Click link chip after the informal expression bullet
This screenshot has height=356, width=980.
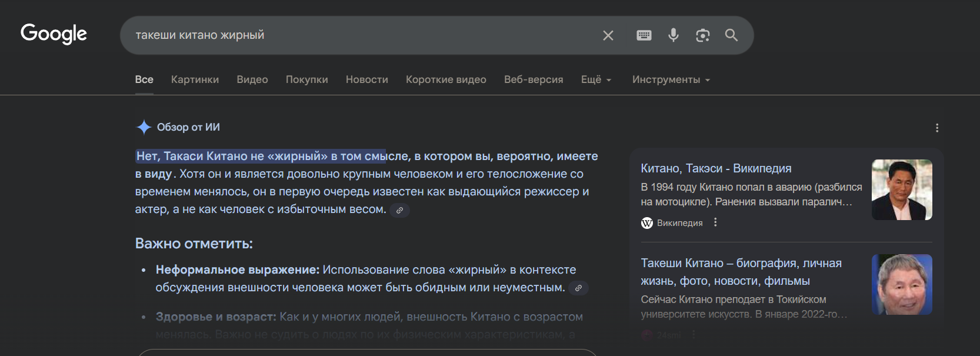point(579,288)
